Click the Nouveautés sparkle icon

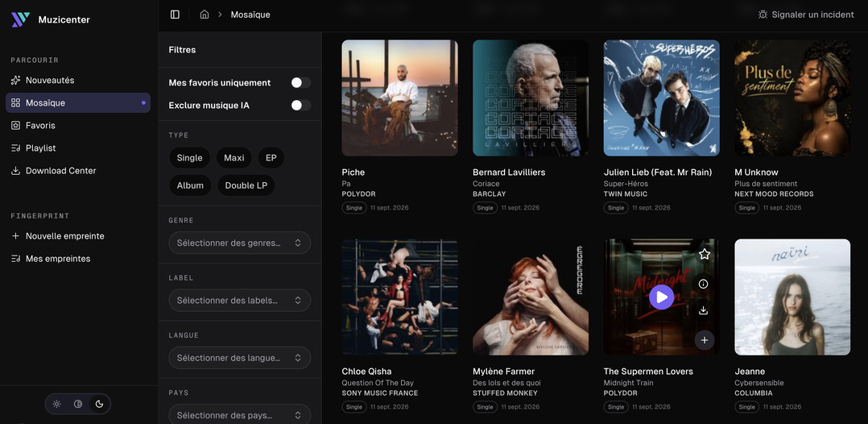click(x=15, y=81)
